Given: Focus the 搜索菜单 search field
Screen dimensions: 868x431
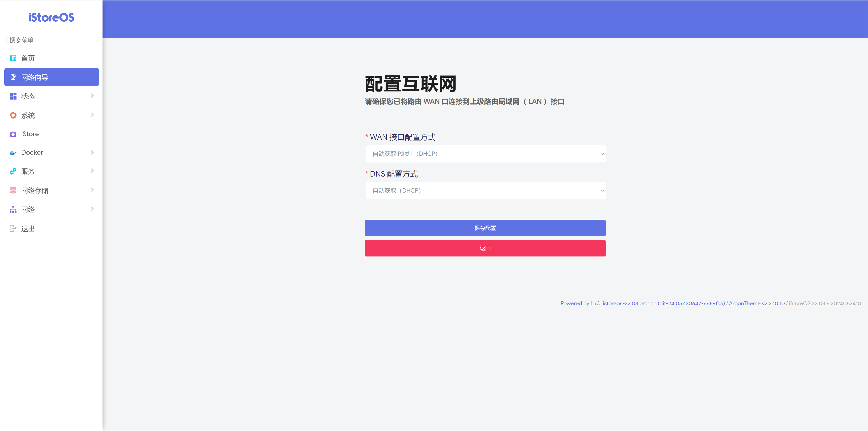Looking at the screenshot, I should click(51, 40).
